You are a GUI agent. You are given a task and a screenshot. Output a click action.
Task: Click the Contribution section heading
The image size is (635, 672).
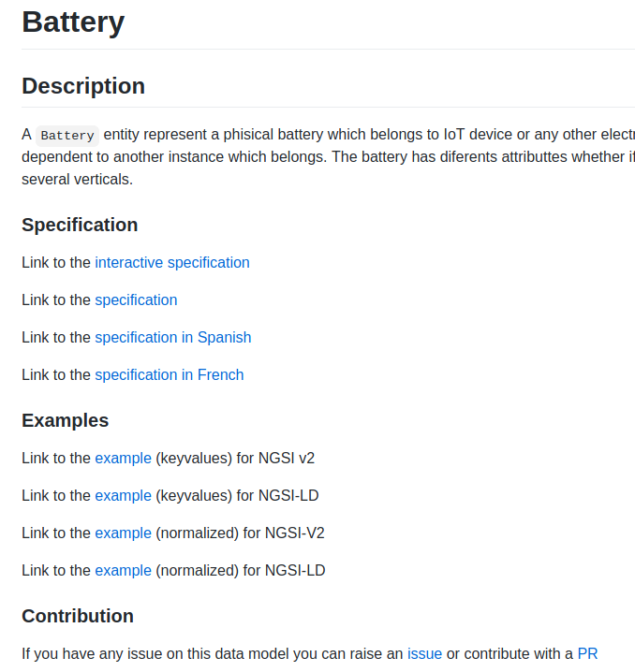click(78, 616)
